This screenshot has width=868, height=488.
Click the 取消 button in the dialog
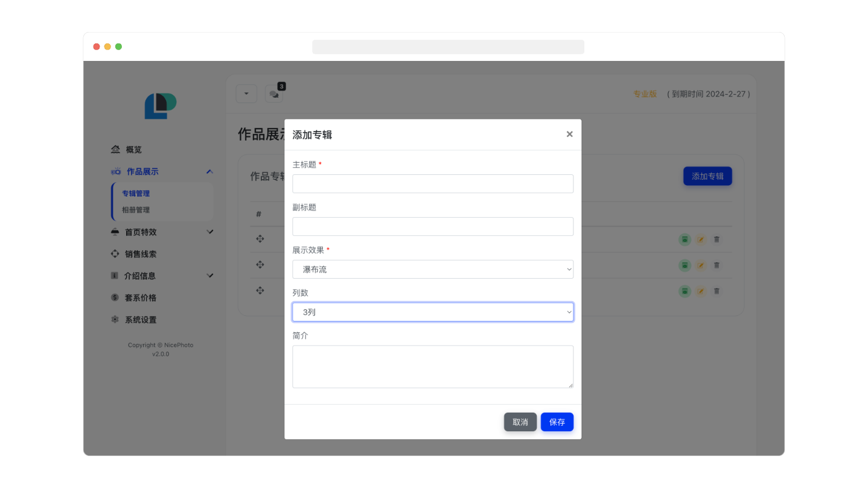[x=520, y=422]
